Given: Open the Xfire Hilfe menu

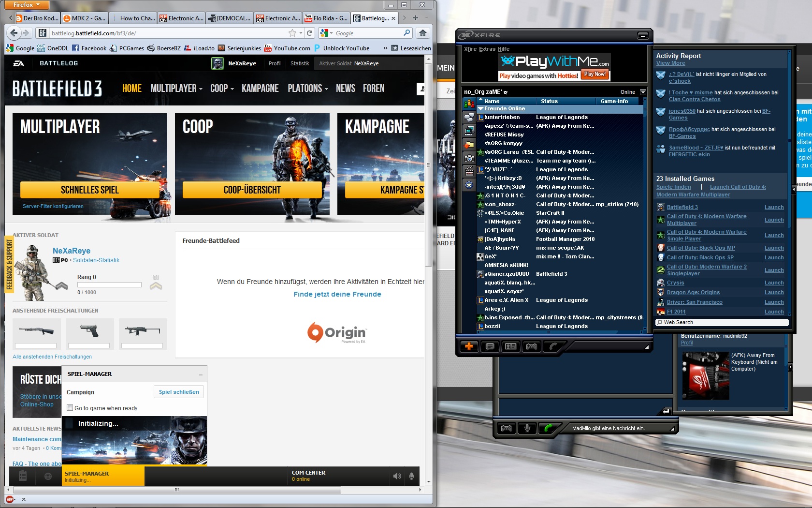Looking at the screenshot, I should point(504,49).
